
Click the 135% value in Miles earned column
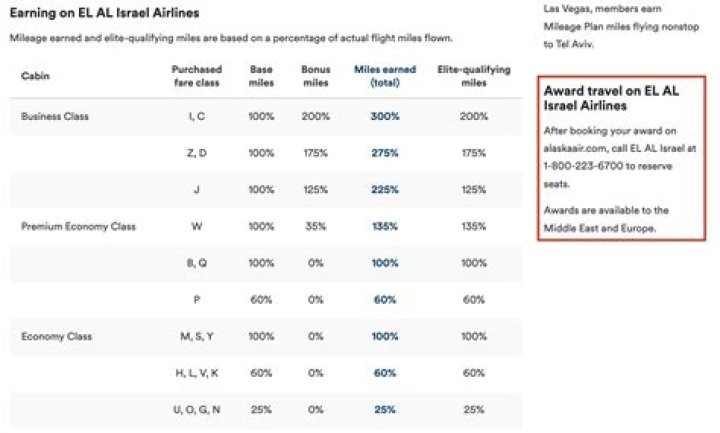point(385,227)
